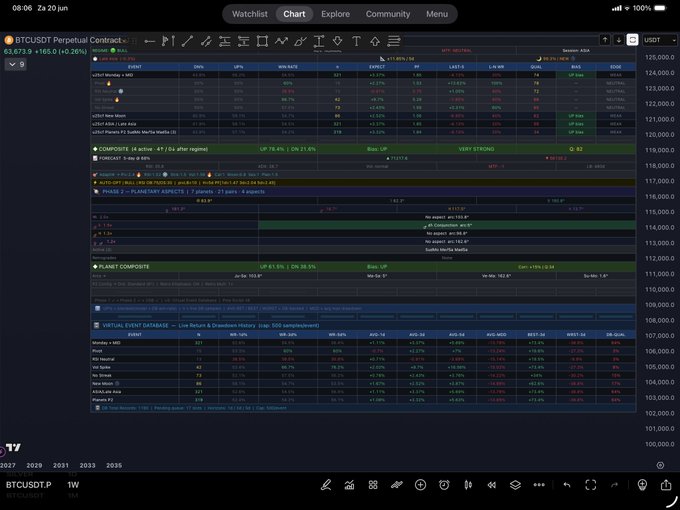Click the down arrow above price scale
The width and height of the screenshot is (680, 510).
[x=619, y=40]
